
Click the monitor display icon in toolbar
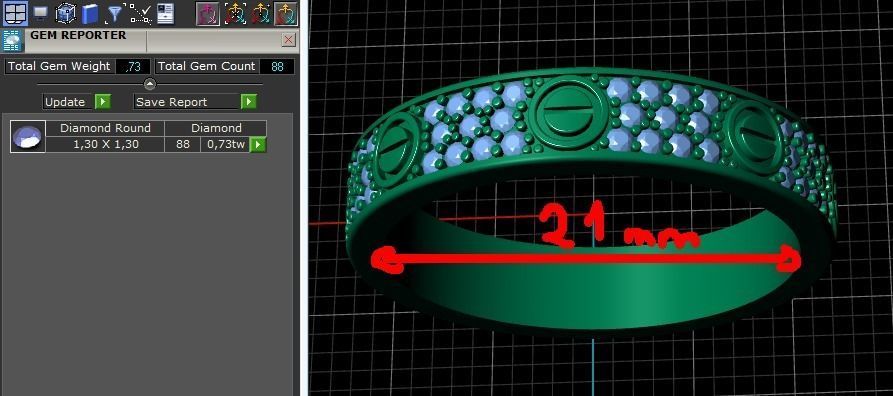[x=40, y=13]
